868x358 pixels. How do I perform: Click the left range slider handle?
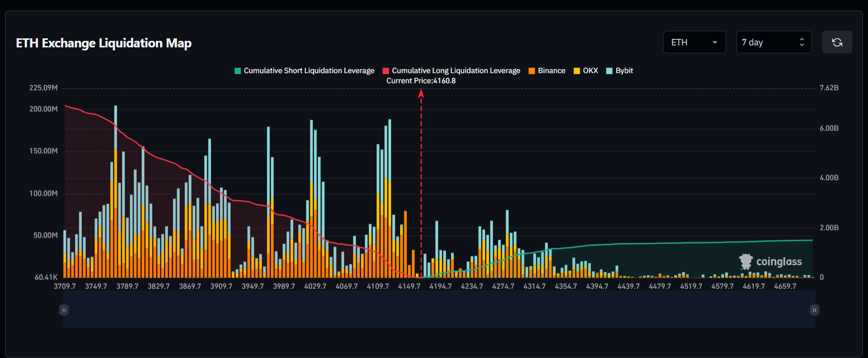pos(64,310)
